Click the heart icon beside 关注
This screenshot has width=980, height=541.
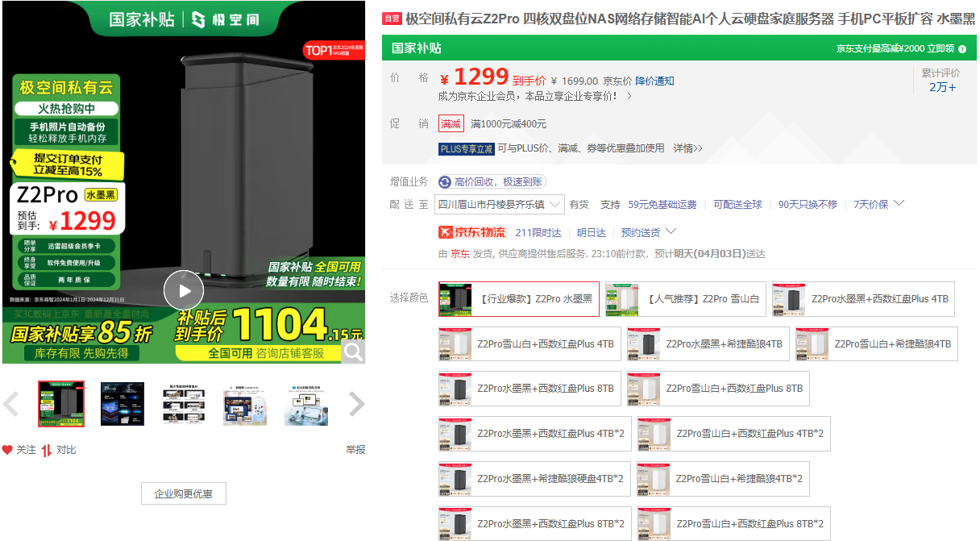pos(7,450)
